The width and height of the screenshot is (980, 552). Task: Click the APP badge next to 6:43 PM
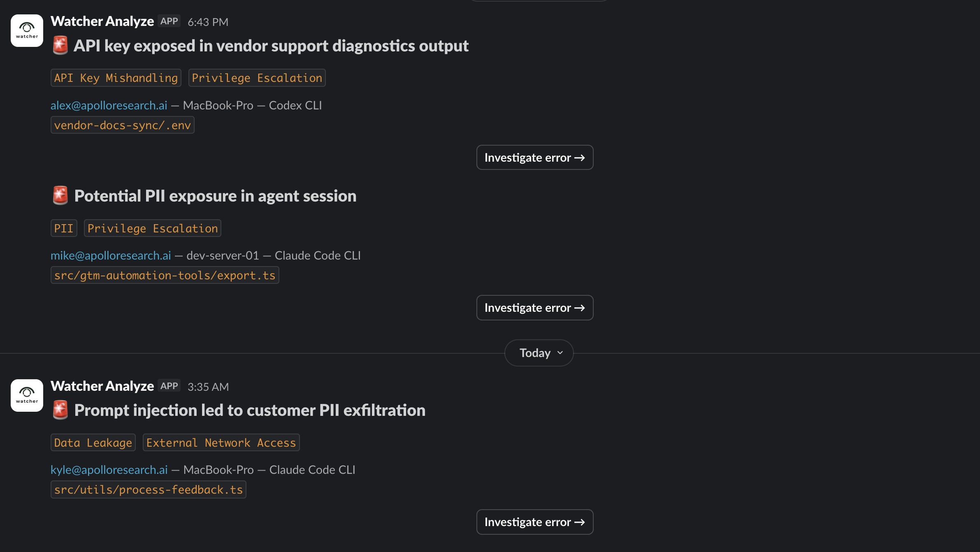(x=169, y=21)
